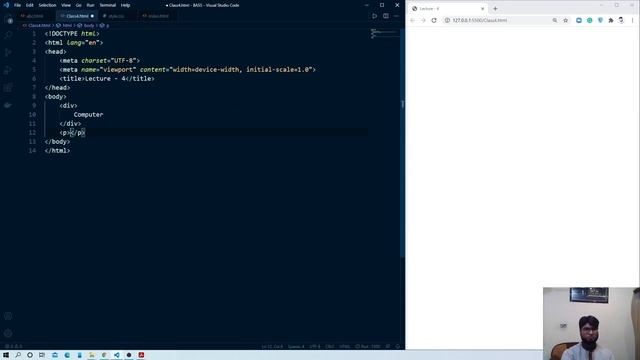Open Chrome three-dot menu
Viewport: 640px width, 360px height.
633,20
